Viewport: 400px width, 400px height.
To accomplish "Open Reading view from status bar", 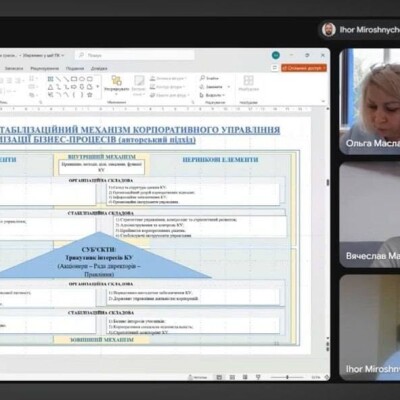I will [245, 377].
